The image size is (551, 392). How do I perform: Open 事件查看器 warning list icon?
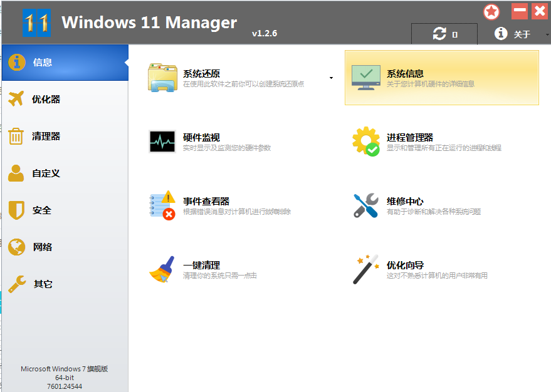pyautogui.click(x=162, y=205)
